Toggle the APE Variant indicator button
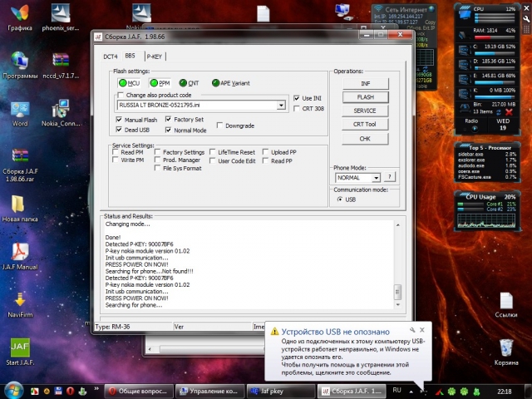The width and height of the screenshot is (532, 399). 216,83
